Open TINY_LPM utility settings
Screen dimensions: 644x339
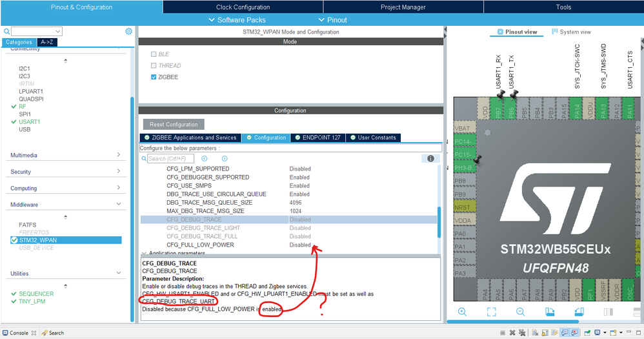click(32, 301)
